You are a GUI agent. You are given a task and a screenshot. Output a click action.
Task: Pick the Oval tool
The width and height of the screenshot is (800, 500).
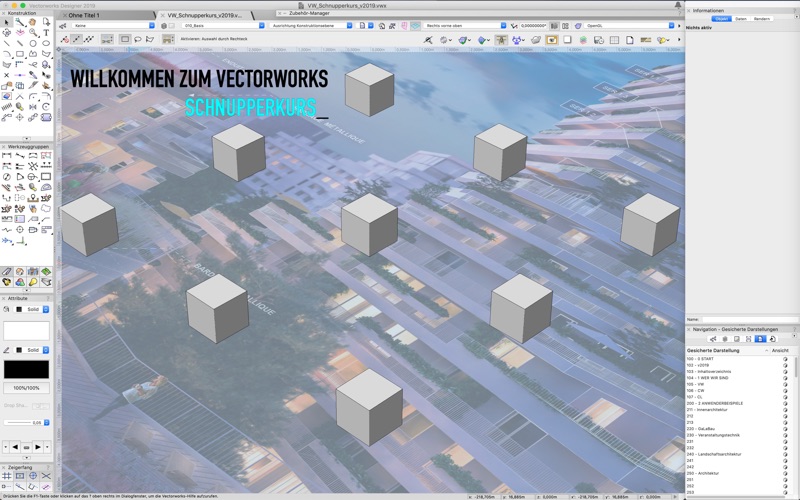point(46,43)
